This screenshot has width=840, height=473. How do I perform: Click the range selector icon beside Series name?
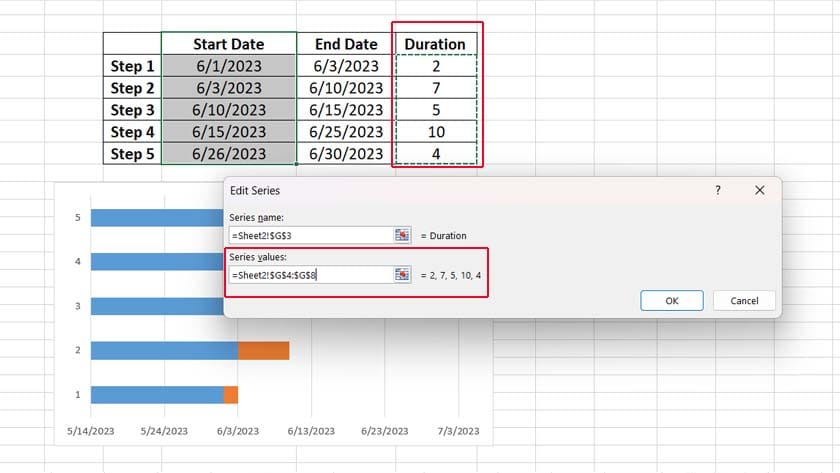click(402, 235)
